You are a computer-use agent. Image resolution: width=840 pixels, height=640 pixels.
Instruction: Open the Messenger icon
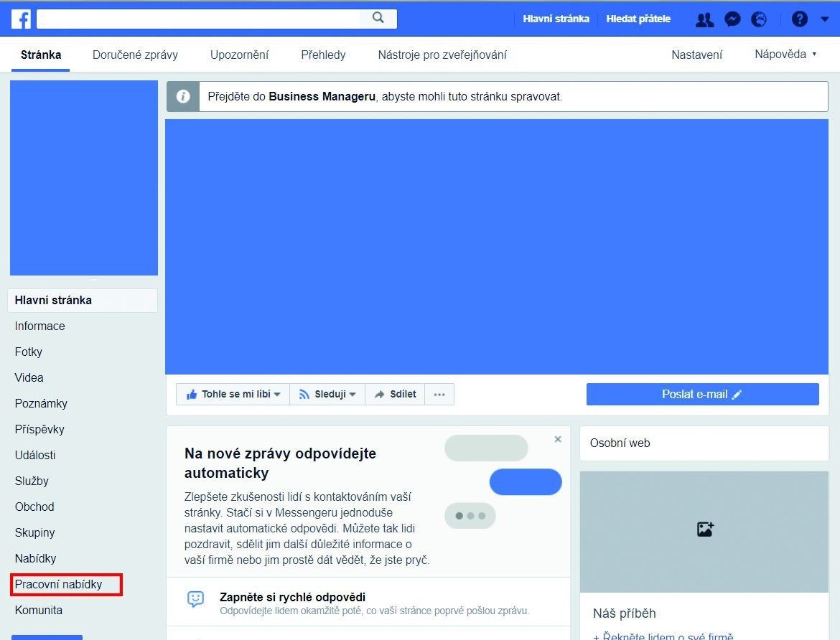click(732, 19)
